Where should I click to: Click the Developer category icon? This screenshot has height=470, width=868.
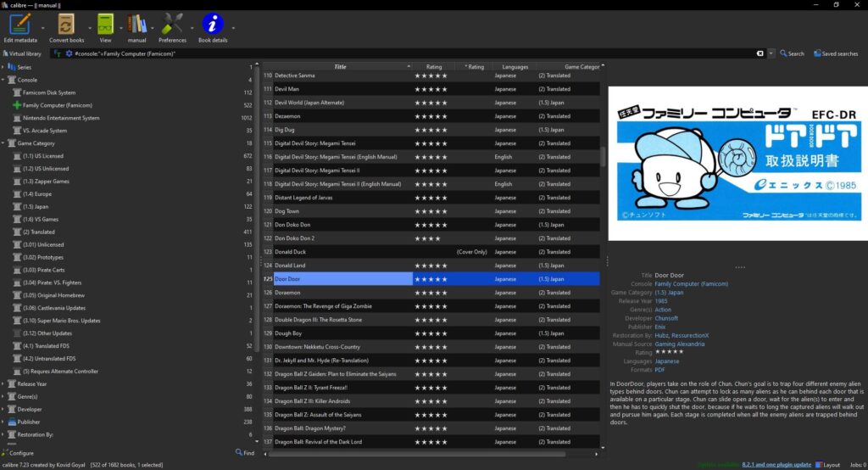[x=12, y=409]
